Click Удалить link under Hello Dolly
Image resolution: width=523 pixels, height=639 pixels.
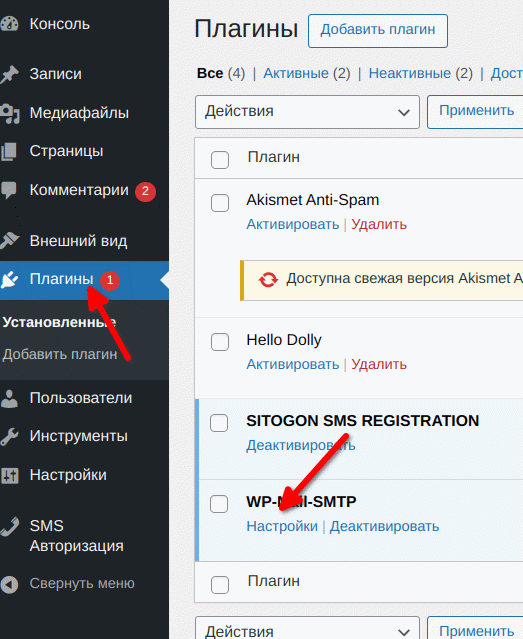click(x=379, y=364)
